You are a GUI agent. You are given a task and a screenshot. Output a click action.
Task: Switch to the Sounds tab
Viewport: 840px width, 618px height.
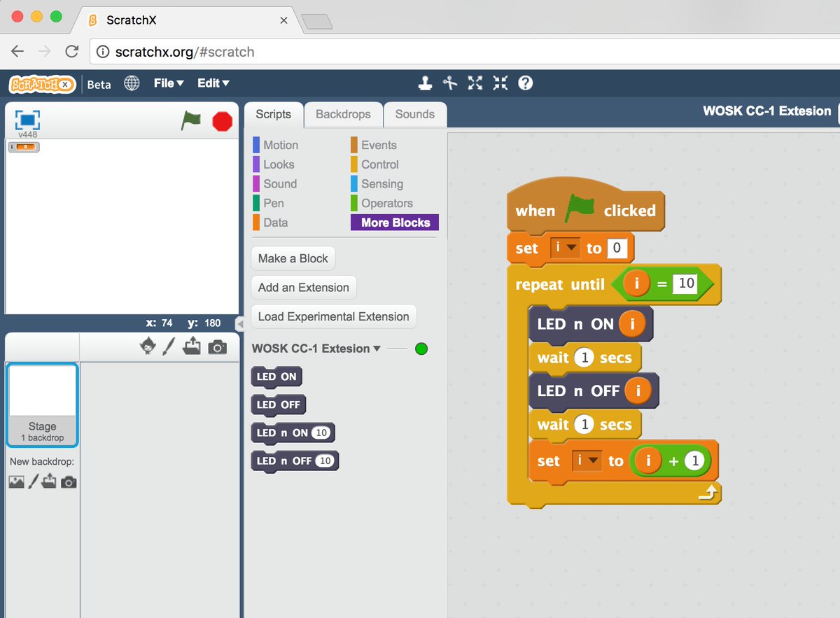pos(415,115)
